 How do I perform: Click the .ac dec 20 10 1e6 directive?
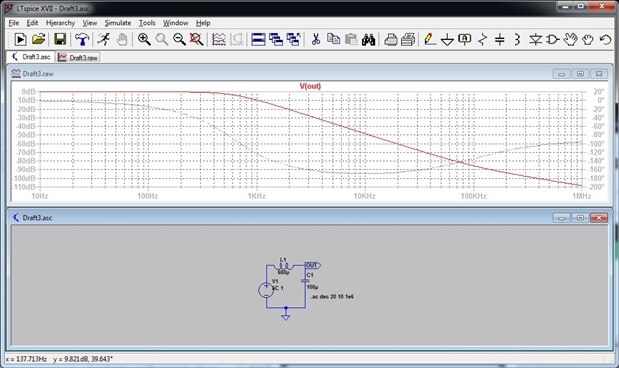332,297
